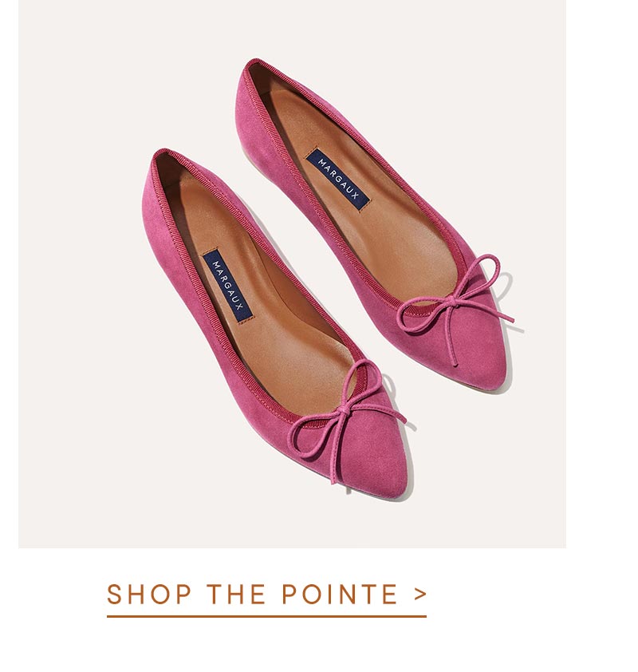Click the chevron arrow after POINTE
The width and height of the screenshot is (638, 672).
pos(420,594)
